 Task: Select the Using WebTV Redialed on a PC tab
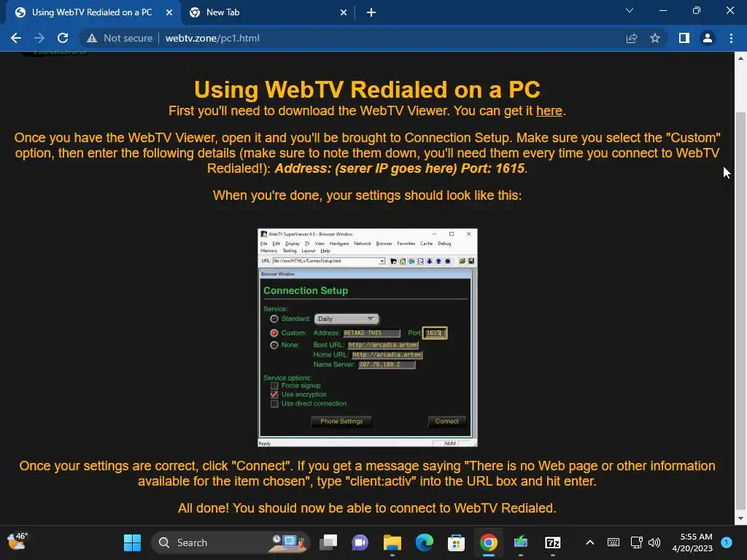93,12
